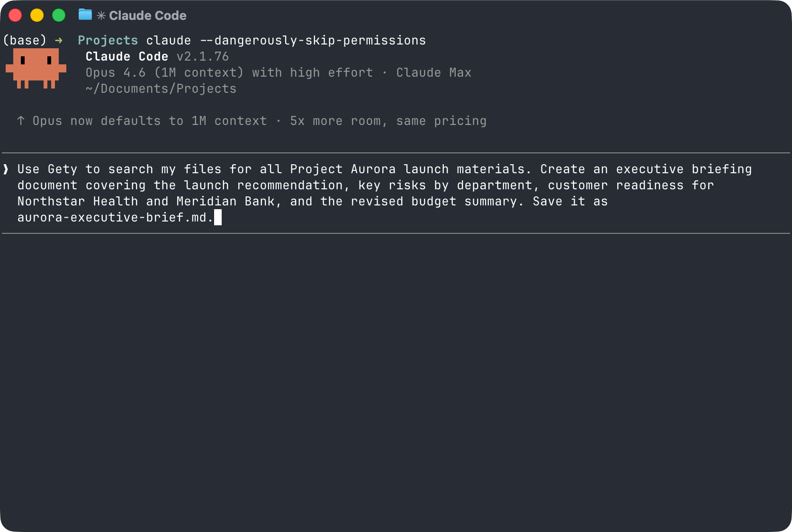The image size is (792, 532).
Task: Click the up arrow before Opus context notice
Action: click(20, 121)
